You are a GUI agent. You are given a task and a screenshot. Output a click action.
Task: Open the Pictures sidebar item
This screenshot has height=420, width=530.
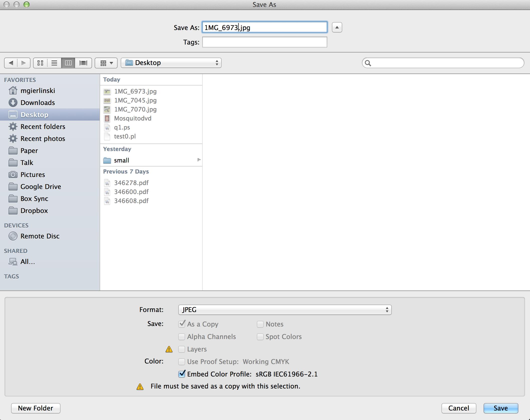(33, 175)
